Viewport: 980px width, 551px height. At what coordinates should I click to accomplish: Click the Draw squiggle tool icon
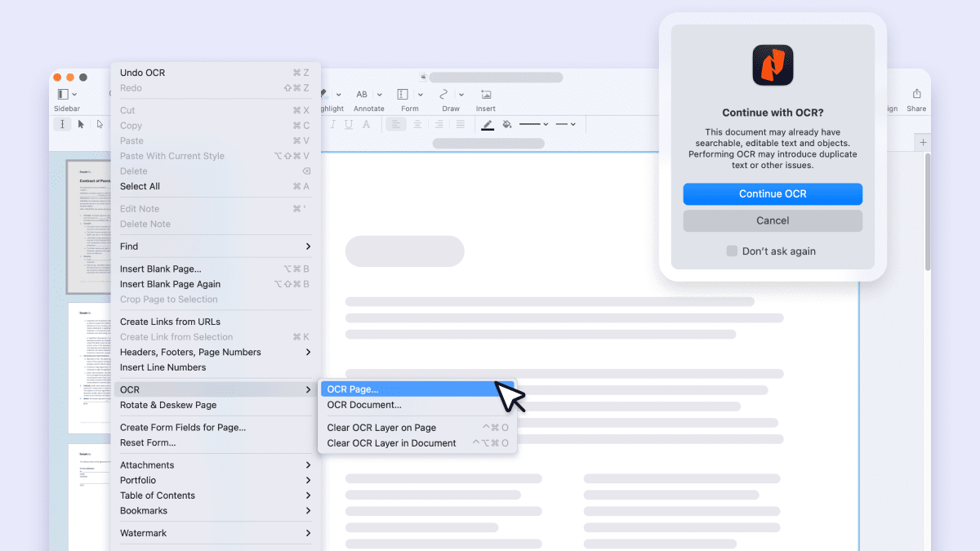coord(444,95)
